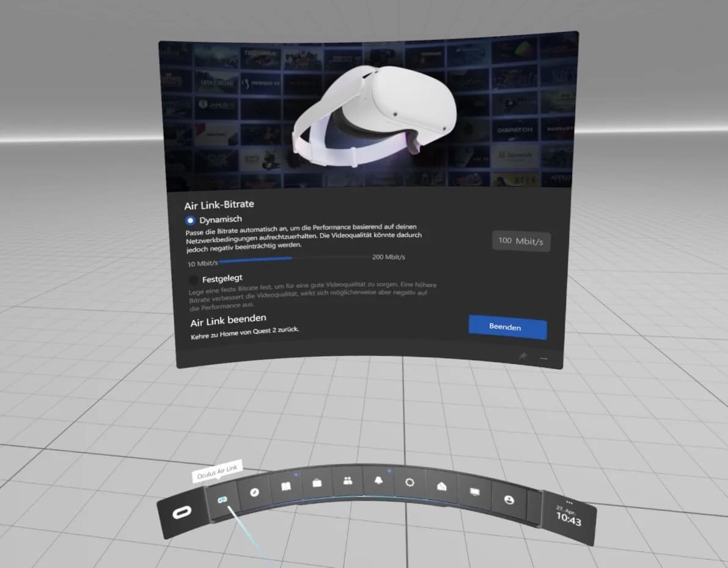Open the Virtual Desktop monitor icon
The height and width of the screenshot is (568, 728).
point(474,492)
